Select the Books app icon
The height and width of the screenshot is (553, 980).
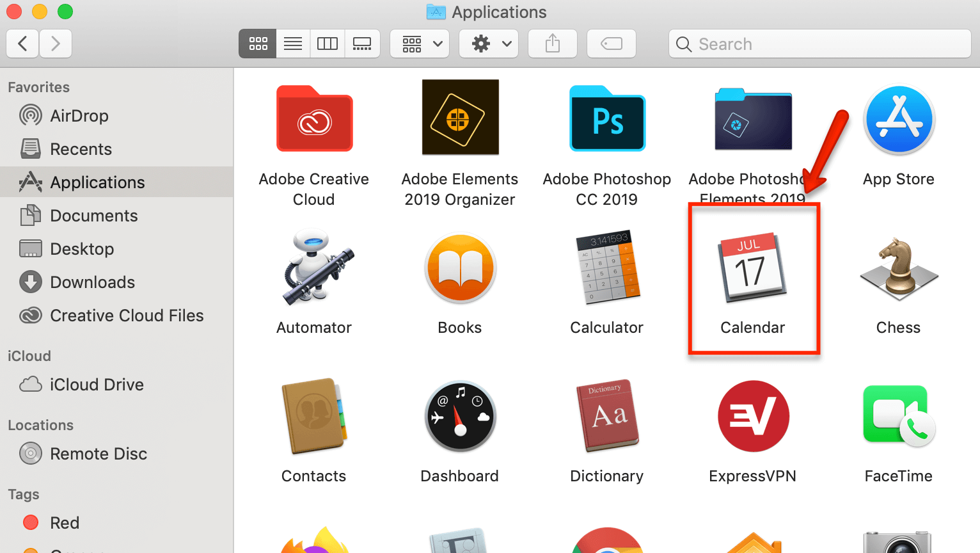[x=460, y=268]
